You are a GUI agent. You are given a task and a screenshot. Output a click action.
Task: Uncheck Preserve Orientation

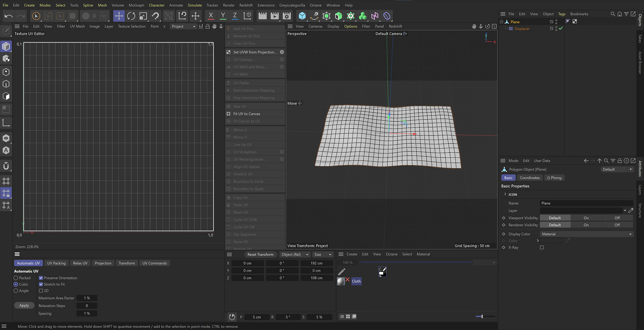click(x=41, y=278)
